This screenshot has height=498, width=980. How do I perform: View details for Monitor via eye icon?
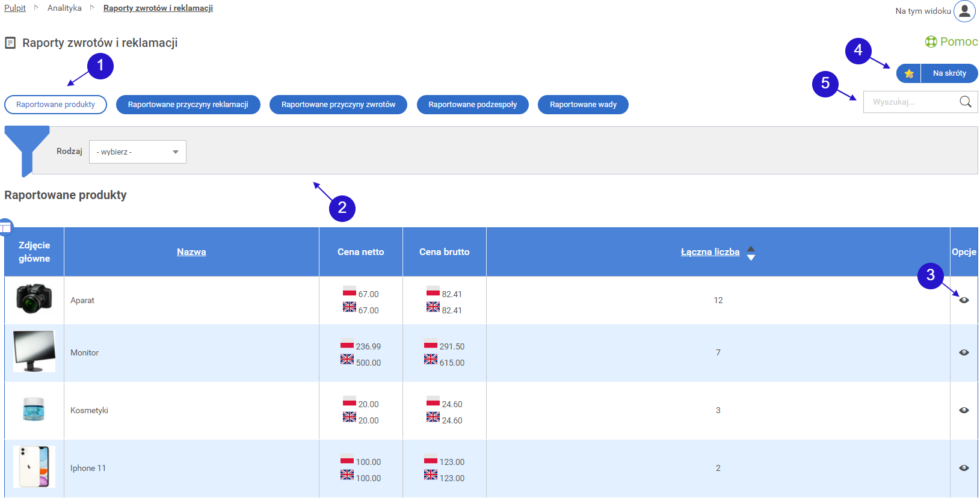tap(964, 352)
